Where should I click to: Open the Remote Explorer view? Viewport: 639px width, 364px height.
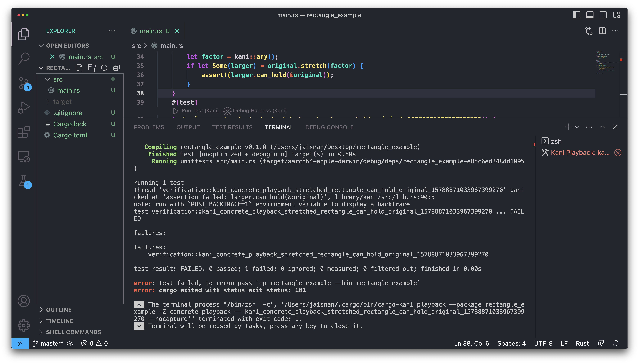(24, 157)
